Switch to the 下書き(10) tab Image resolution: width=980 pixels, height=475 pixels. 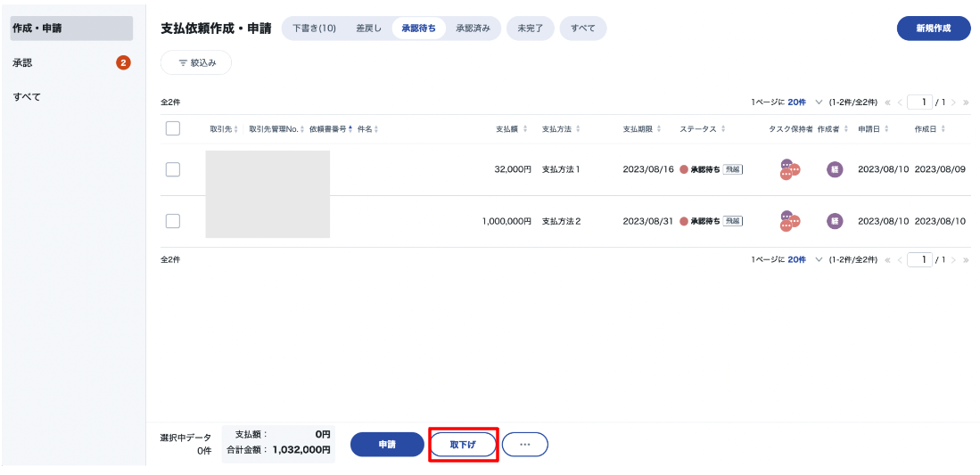click(315, 29)
